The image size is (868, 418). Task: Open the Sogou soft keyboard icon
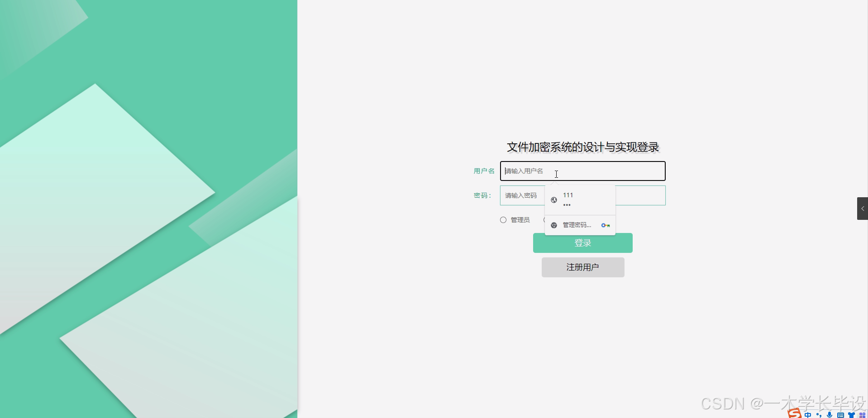pos(840,415)
